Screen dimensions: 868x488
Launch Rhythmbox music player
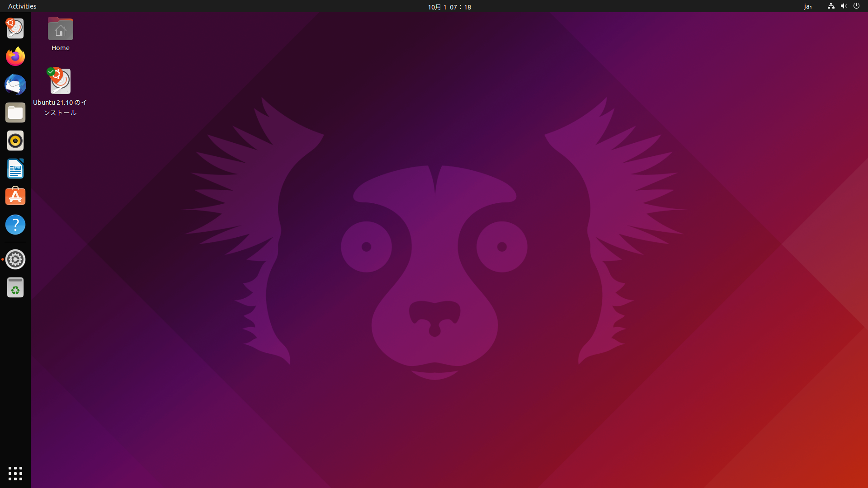[15, 141]
